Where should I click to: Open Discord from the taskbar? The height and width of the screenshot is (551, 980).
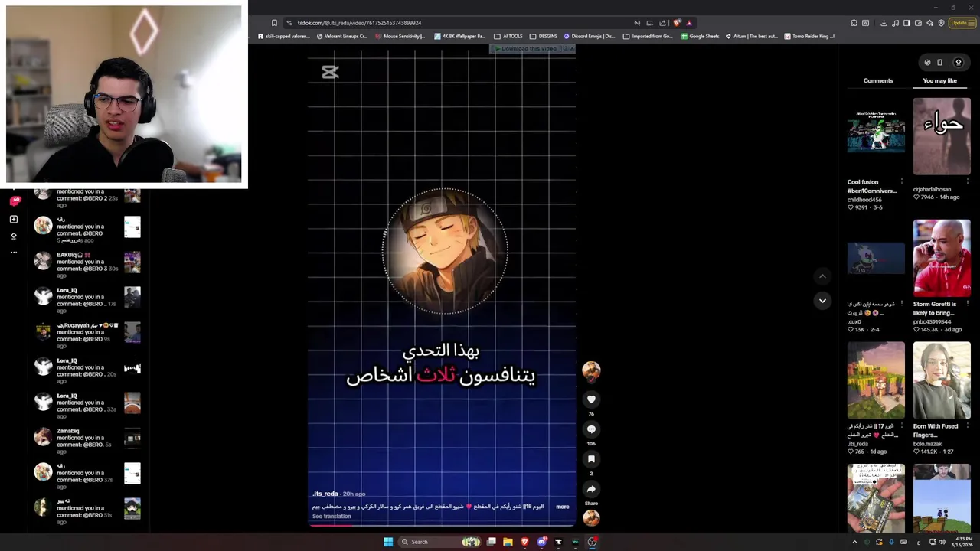tap(541, 542)
